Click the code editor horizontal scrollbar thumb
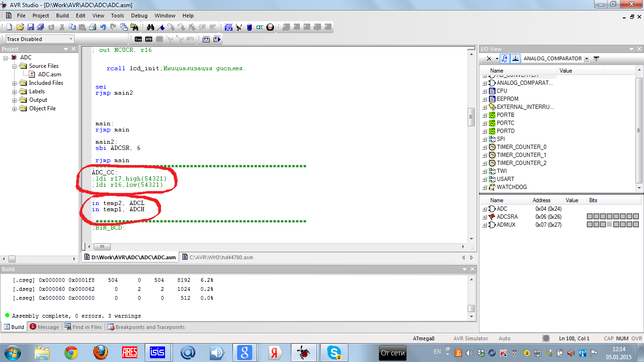This screenshot has height=362, width=644. [102, 247]
